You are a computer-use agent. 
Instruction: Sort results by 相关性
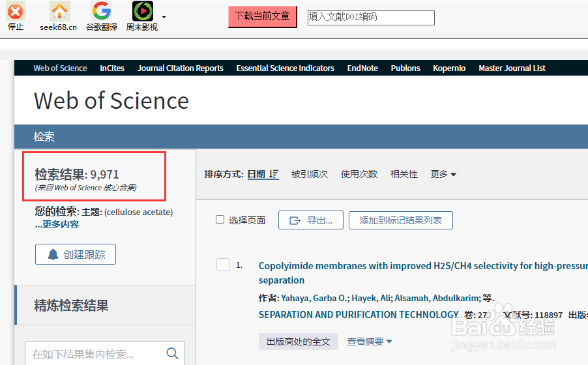tap(404, 174)
